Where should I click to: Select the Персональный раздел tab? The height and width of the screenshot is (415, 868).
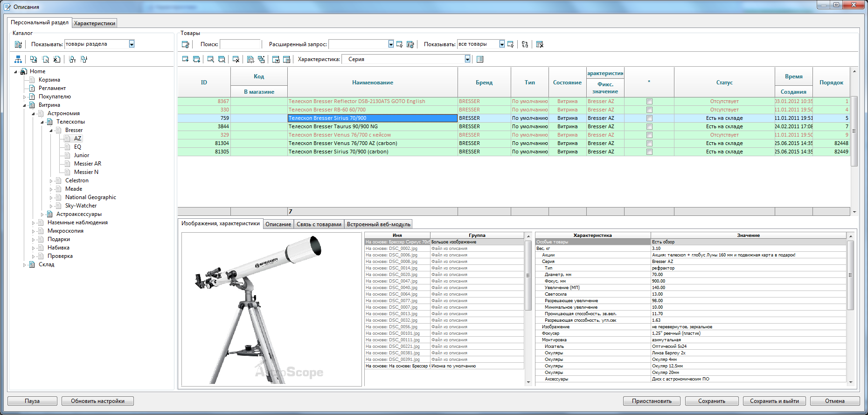tap(40, 22)
